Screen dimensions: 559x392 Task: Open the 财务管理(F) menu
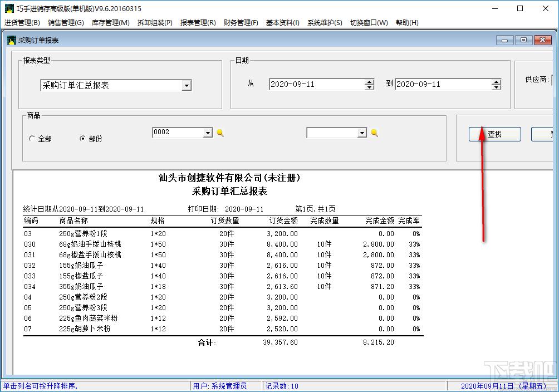click(241, 22)
